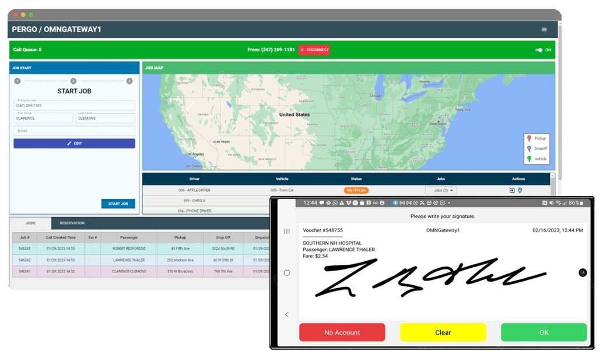Click 009 - Town Car vehicle cell
Viewport: 603px width, 364px height.
[x=282, y=191]
